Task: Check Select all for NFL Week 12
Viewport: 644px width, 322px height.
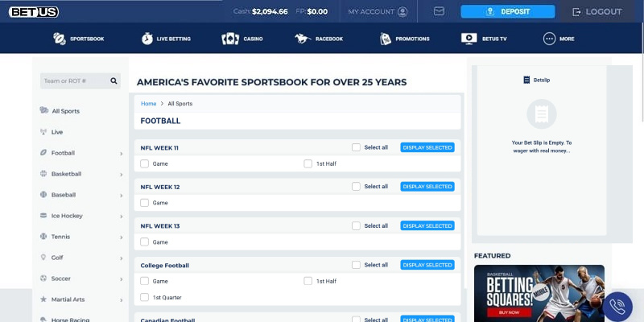Action: 356,187
